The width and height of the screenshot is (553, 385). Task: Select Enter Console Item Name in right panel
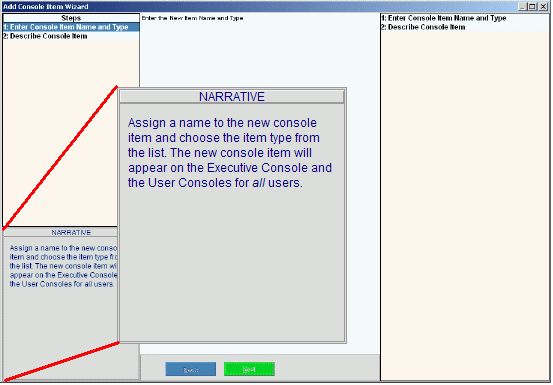tap(444, 18)
